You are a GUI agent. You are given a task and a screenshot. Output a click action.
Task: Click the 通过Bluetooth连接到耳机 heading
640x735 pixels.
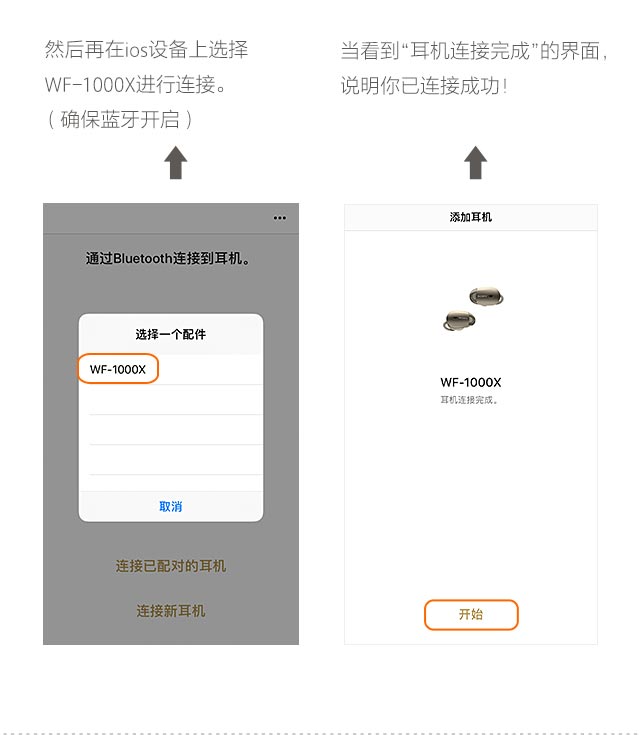[x=168, y=258]
